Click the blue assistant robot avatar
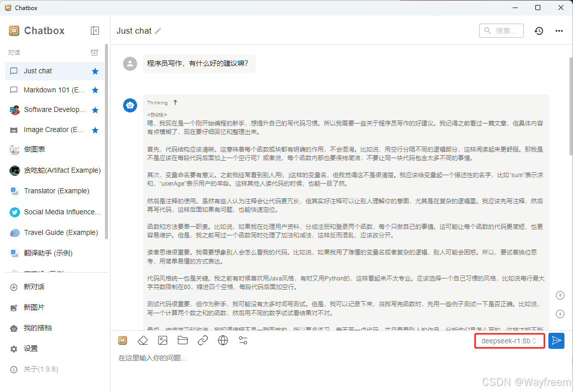The width and height of the screenshot is (573, 392). 130,105
